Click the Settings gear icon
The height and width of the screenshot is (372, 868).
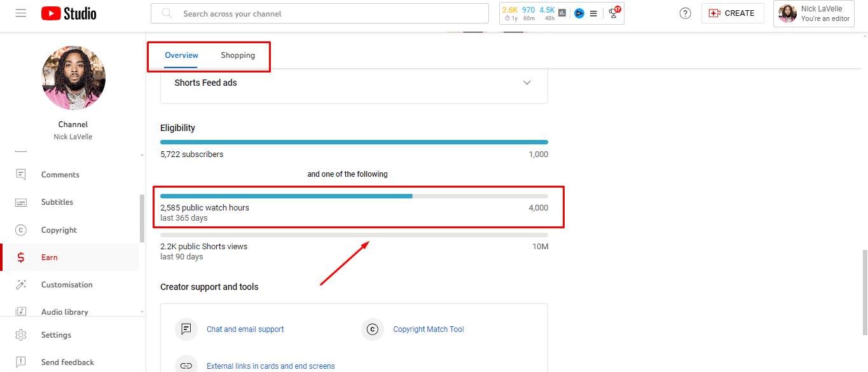pos(21,335)
